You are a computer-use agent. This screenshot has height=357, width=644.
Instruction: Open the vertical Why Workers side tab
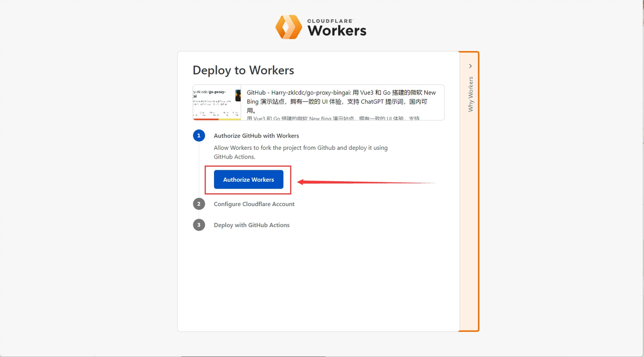[471, 94]
